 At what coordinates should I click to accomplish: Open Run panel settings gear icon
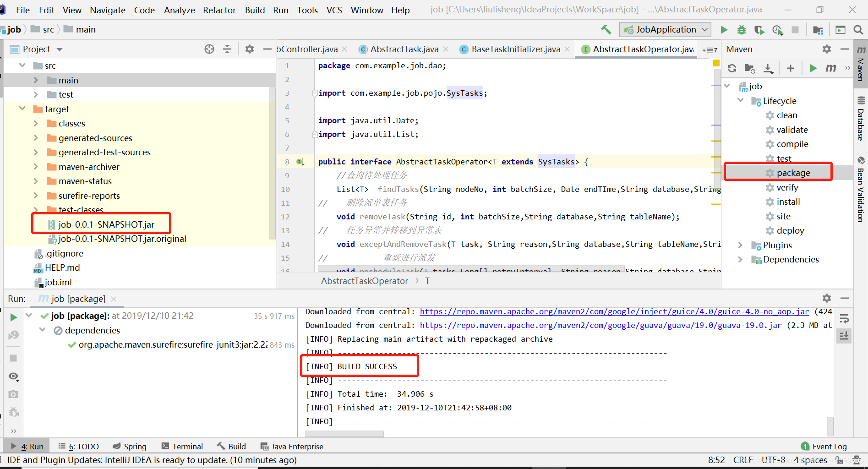pyautogui.click(x=827, y=298)
